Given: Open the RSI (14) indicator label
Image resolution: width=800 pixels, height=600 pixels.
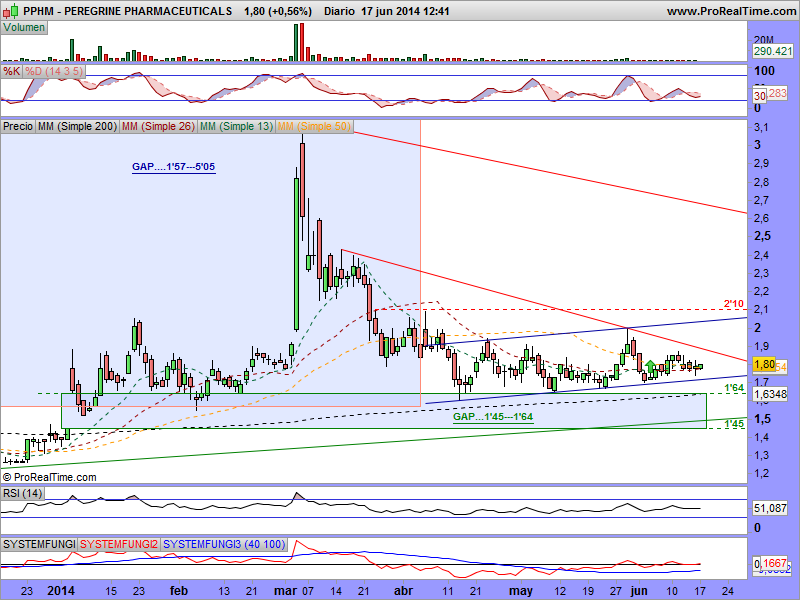Looking at the screenshot, I should pos(22,493).
